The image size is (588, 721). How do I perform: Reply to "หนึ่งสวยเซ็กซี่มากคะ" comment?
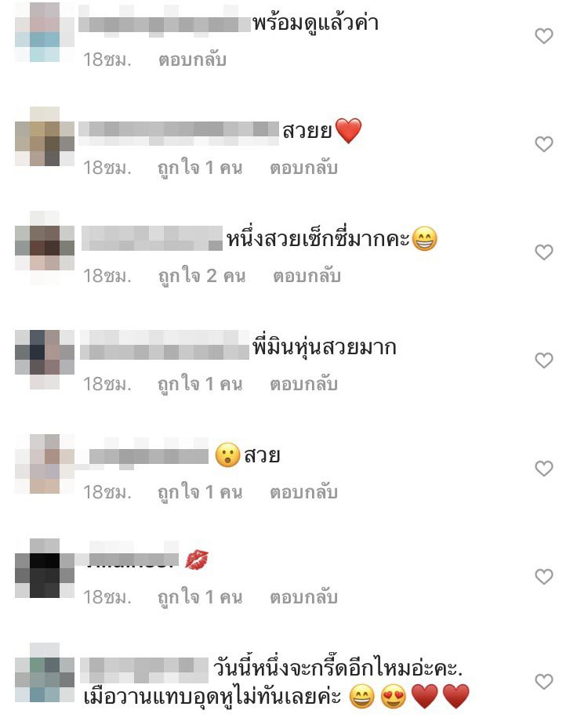click(307, 276)
